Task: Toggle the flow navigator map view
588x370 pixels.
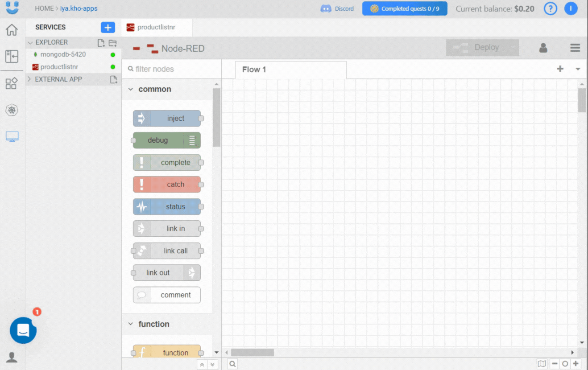Action: [x=542, y=363]
